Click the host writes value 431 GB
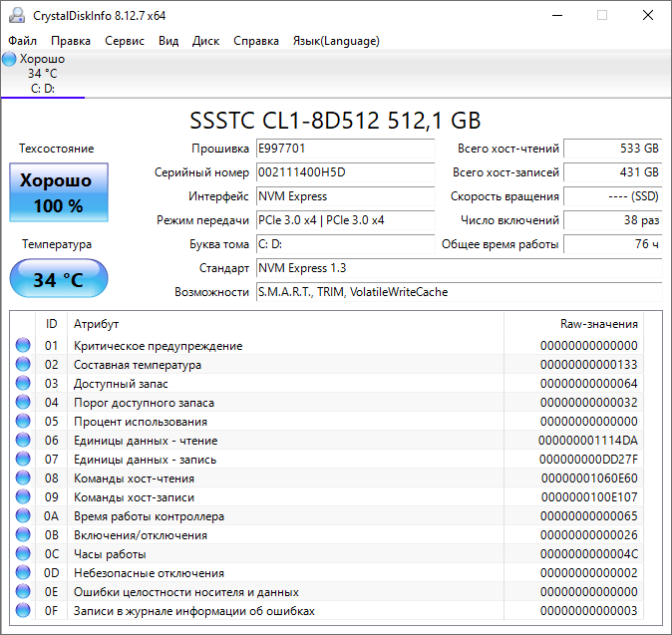Viewport: 672px width, 635px height. (x=613, y=172)
